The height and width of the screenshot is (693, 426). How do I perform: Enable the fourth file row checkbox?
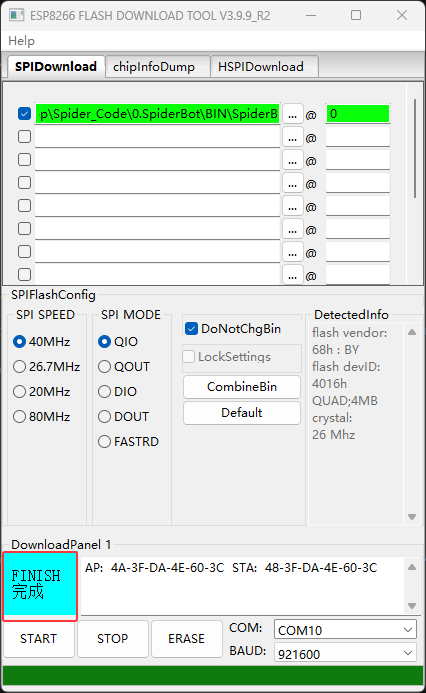pyautogui.click(x=24, y=183)
